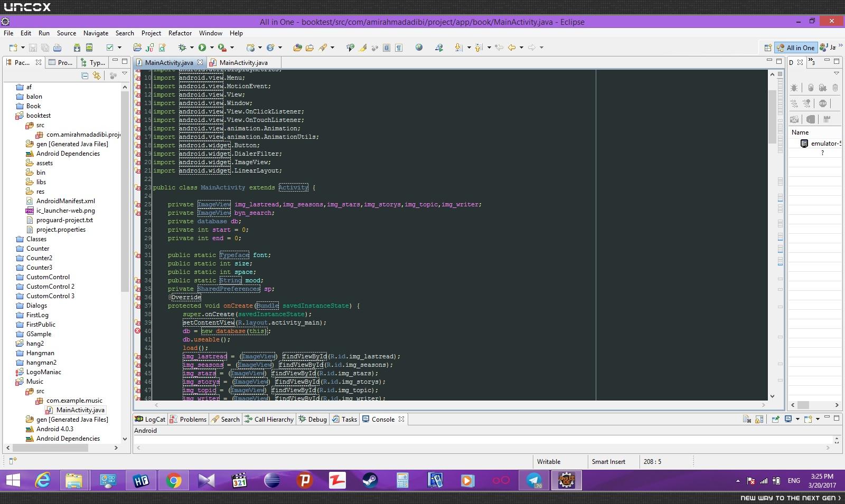
Task: Open the External Tools dropdown arrow
Action: 232,47
